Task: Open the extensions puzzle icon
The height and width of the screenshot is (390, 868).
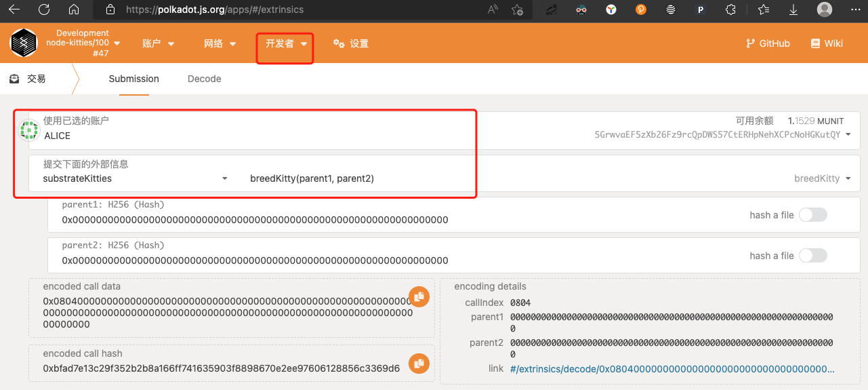Action: (730, 9)
